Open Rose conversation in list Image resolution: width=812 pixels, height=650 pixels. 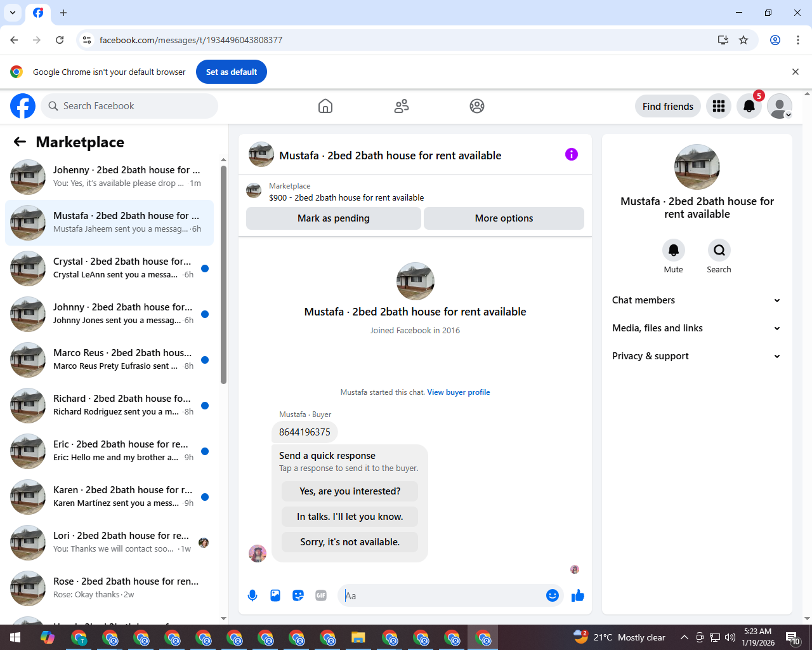pyautogui.click(x=110, y=588)
